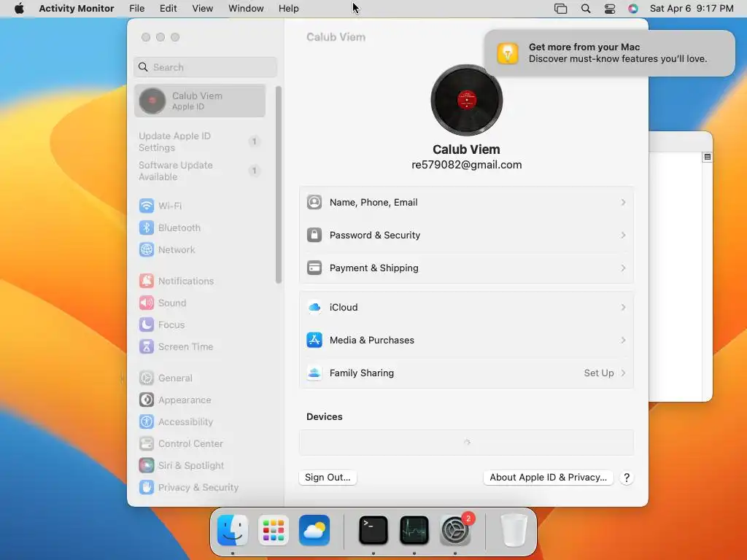Open the View menu

(x=203, y=9)
